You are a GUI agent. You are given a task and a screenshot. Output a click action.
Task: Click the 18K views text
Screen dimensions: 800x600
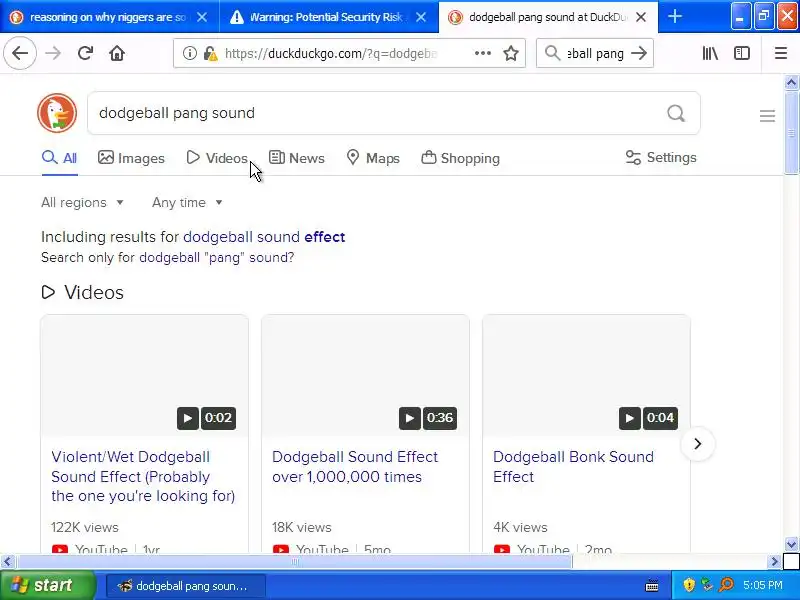tap(302, 527)
